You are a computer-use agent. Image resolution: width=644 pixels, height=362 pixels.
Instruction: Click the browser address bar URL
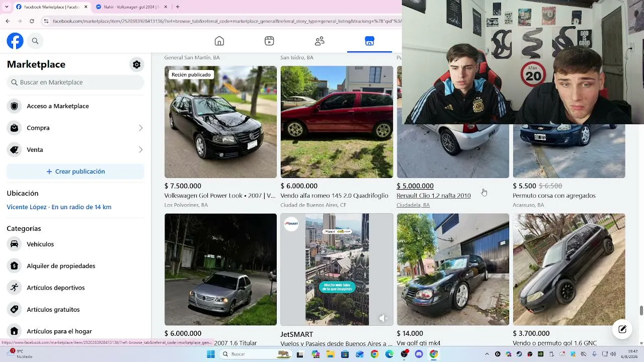pos(226,21)
